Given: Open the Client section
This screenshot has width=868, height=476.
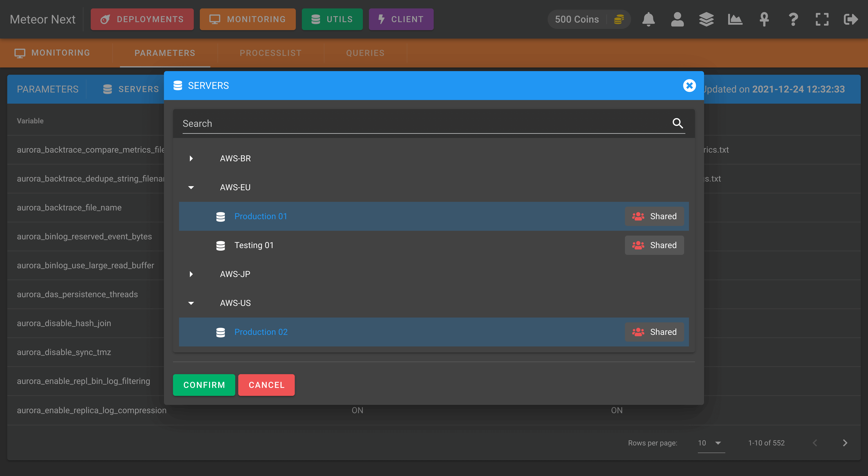Looking at the screenshot, I should [x=401, y=19].
